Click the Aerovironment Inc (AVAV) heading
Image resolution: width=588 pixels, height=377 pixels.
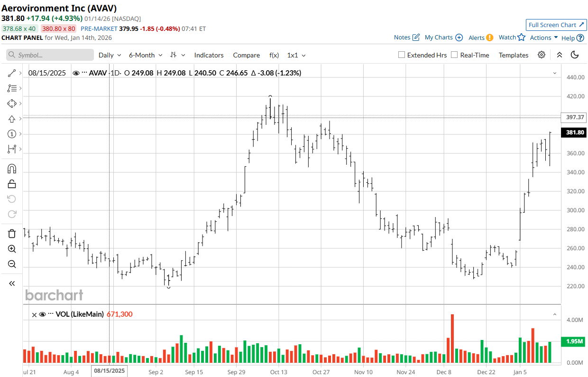[x=59, y=8]
